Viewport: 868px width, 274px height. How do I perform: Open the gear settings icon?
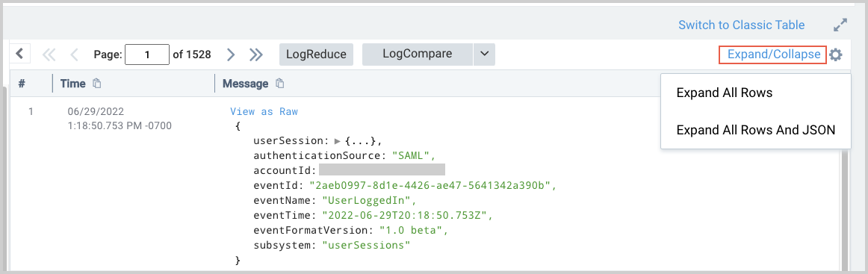click(x=835, y=55)
